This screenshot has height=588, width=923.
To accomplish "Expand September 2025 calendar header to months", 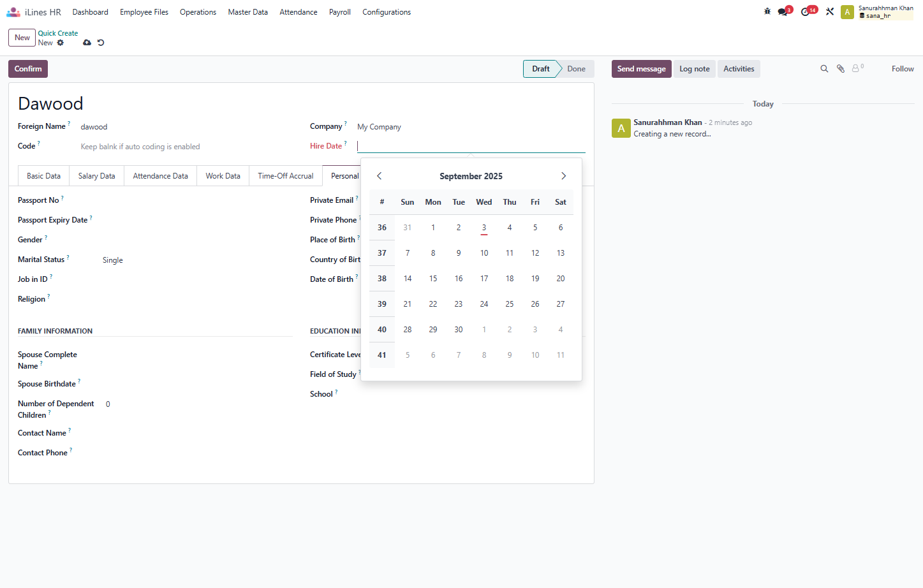I will tap(471, 176).
